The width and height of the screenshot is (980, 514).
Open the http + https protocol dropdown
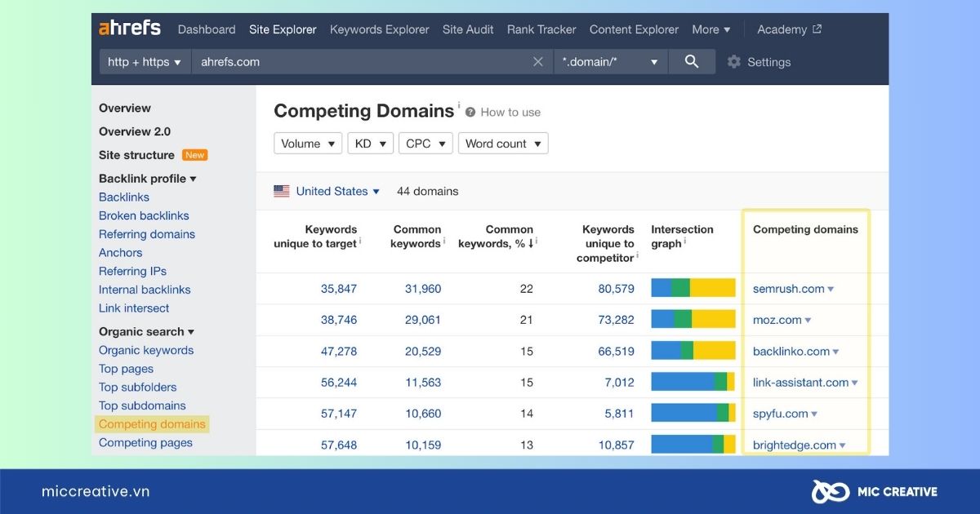pos(145,62)
